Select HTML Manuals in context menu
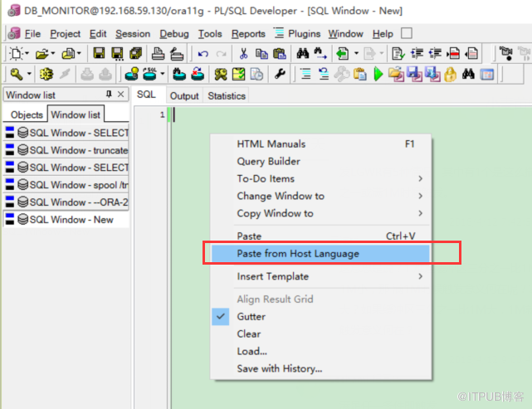Screen dimensions: 532x409 [x=320, y=144]
